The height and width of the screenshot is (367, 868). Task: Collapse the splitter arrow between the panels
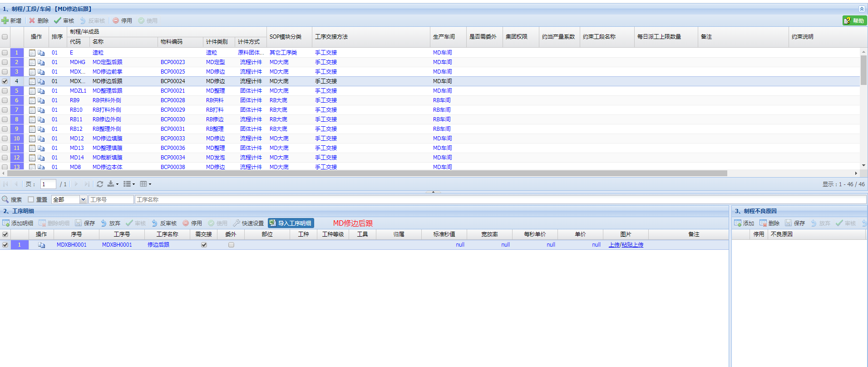click(x=433, y=192)
